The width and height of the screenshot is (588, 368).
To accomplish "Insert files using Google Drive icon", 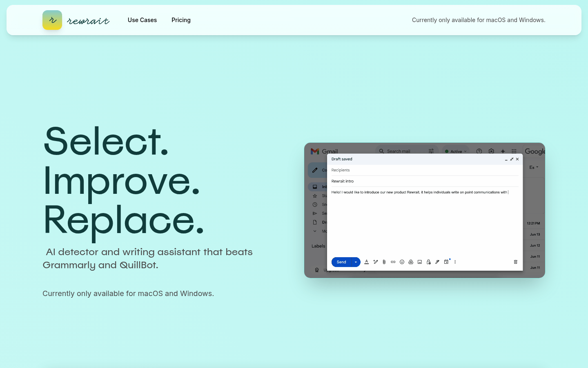I will point(411,262).
